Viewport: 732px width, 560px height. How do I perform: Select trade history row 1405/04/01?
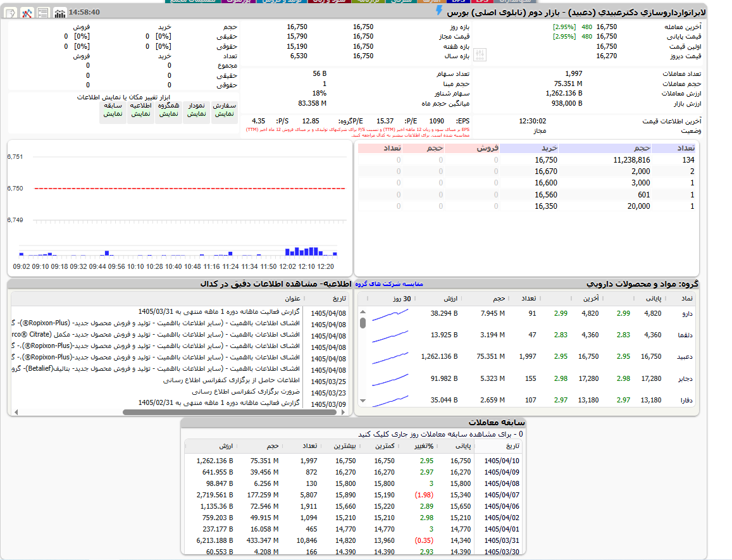[x=353, y=529]
